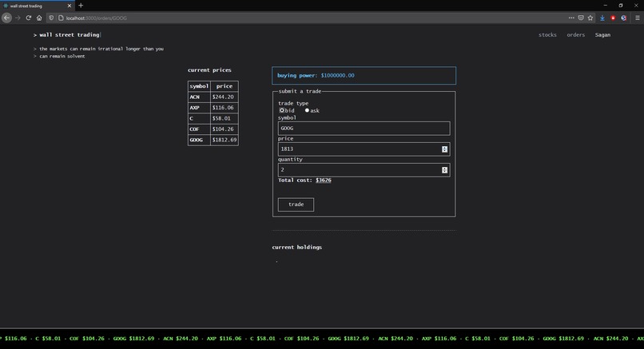This screenshot has width=644, height=349.
Task: Open the orders navigation link
Action: click(576, 35)
